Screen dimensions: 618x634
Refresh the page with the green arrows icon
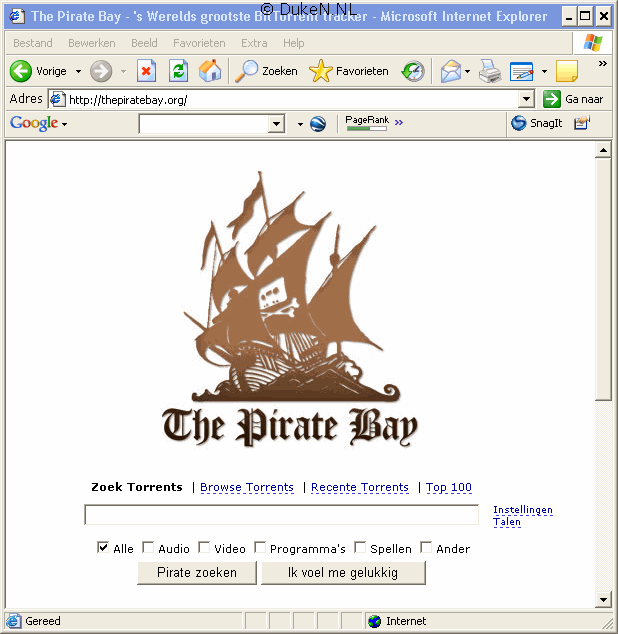point(178,71)
